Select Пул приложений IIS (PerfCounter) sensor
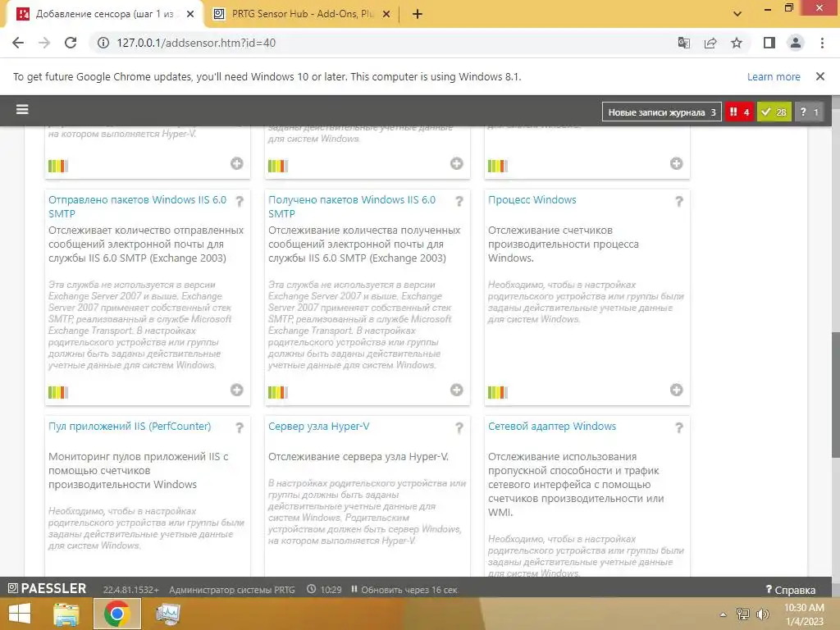This screenshot has width=840, height=630. (130, 427)
